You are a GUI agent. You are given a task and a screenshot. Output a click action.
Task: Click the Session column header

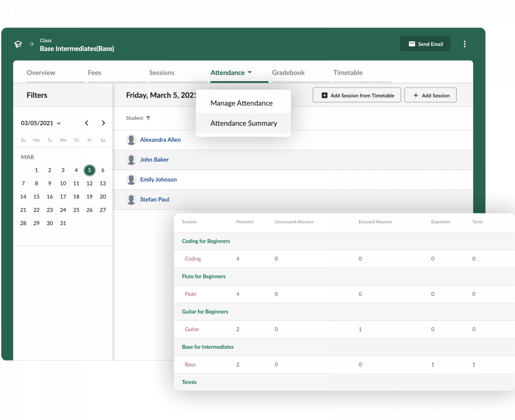[x=189, y=222]
